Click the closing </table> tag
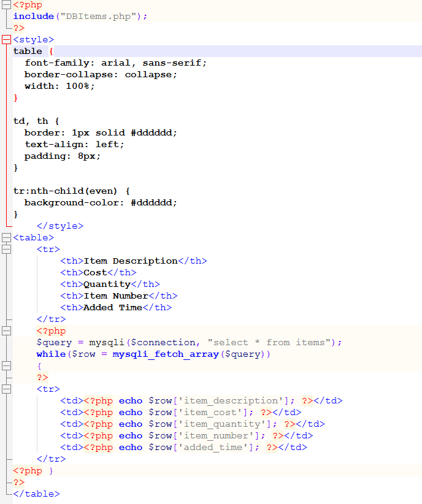422x504 pixels. pos(36,494)
